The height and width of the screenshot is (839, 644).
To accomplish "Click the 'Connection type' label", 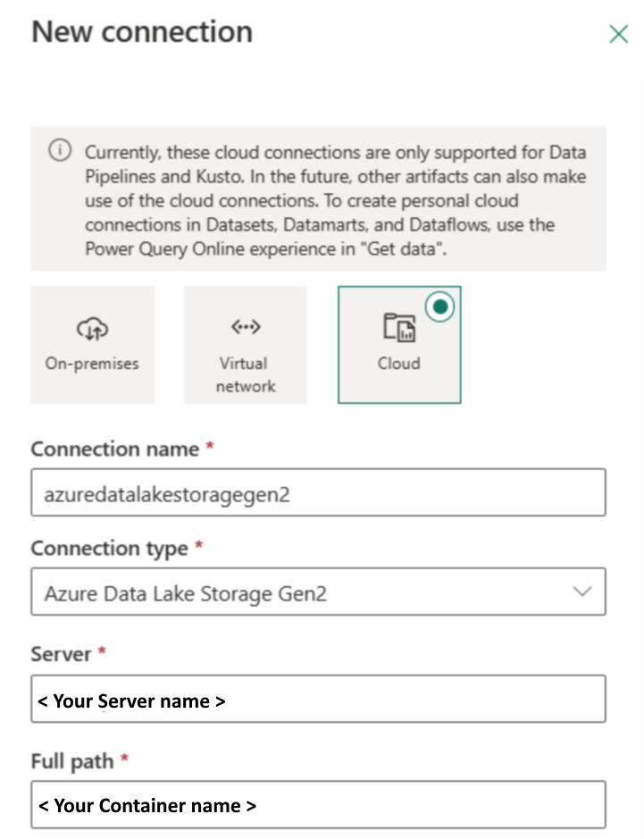I will click(x=110, y=549).
